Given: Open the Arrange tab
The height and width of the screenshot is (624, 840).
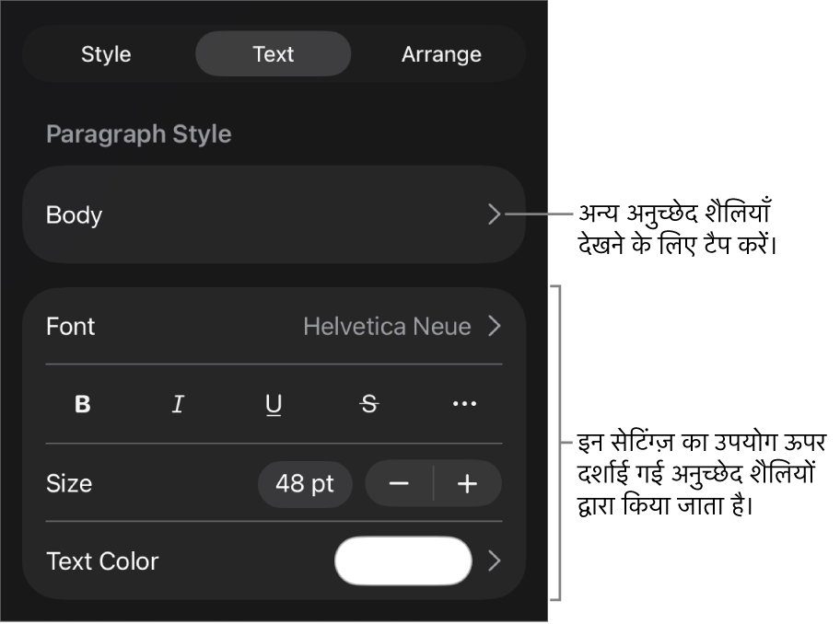Looking at the screenshot, I should [441, 54].
